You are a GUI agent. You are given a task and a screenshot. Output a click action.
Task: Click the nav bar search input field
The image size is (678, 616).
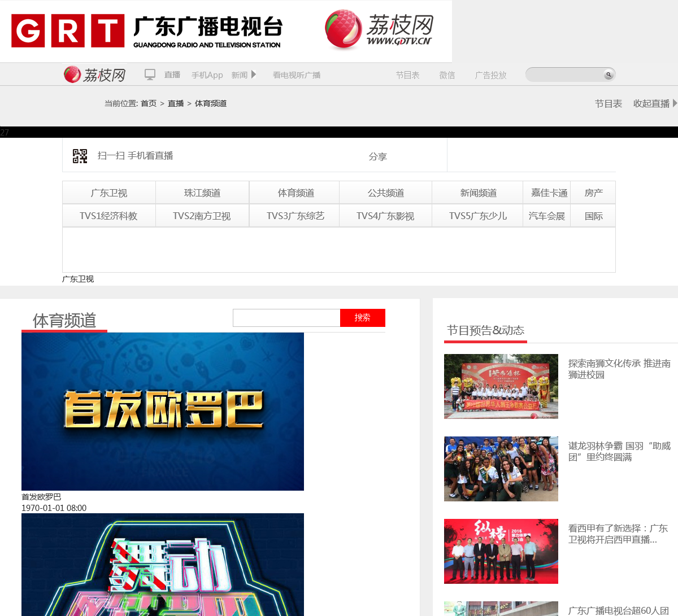(565, 75)
